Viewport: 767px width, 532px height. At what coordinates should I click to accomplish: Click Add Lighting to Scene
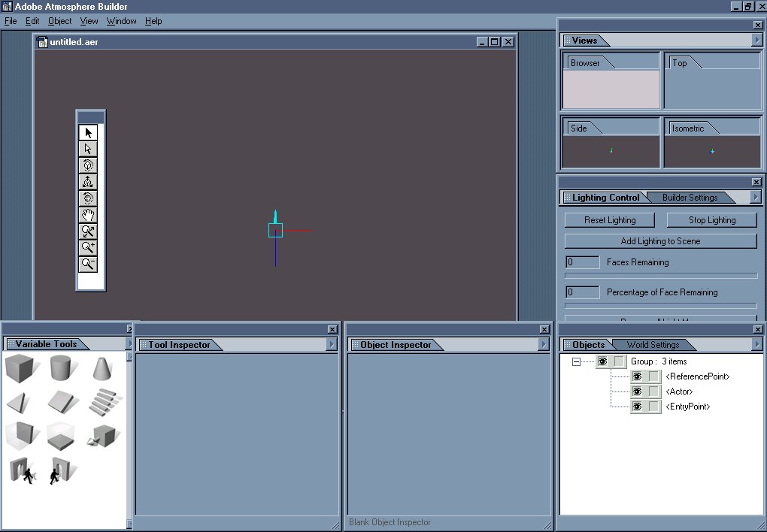click(x=660, y=241)
